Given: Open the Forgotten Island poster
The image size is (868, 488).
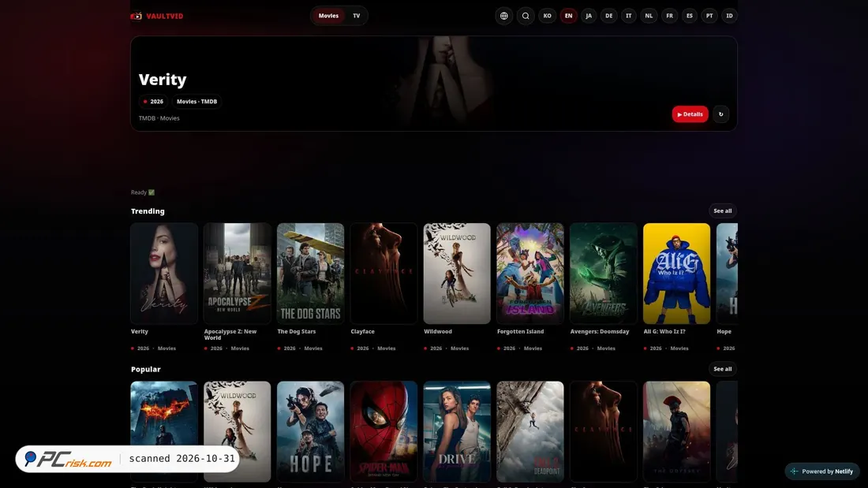Looking at the screenshot, I should (x=530, y=274).
